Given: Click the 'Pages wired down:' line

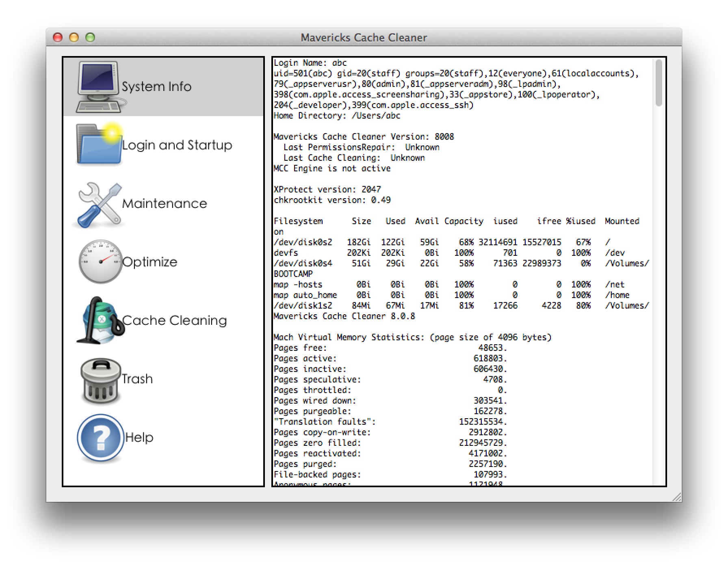Looking at the screenshot, I should tap(390, 401).
